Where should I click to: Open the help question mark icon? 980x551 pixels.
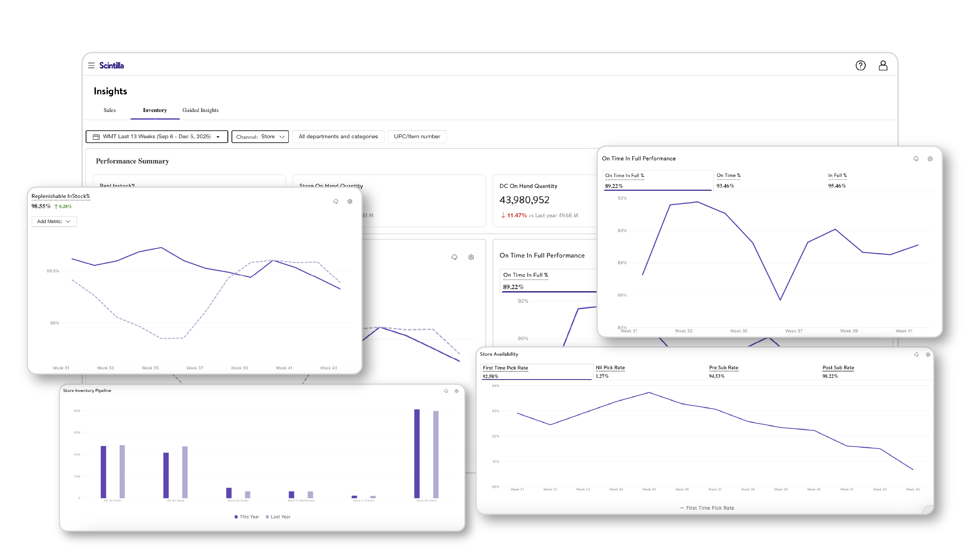[x=861, y=66]
